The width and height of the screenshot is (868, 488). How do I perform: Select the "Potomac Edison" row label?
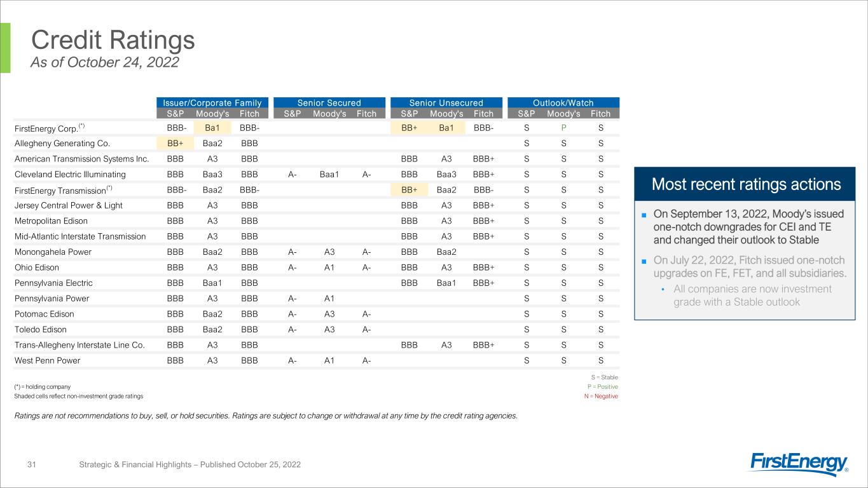click(x=44, y=314)
